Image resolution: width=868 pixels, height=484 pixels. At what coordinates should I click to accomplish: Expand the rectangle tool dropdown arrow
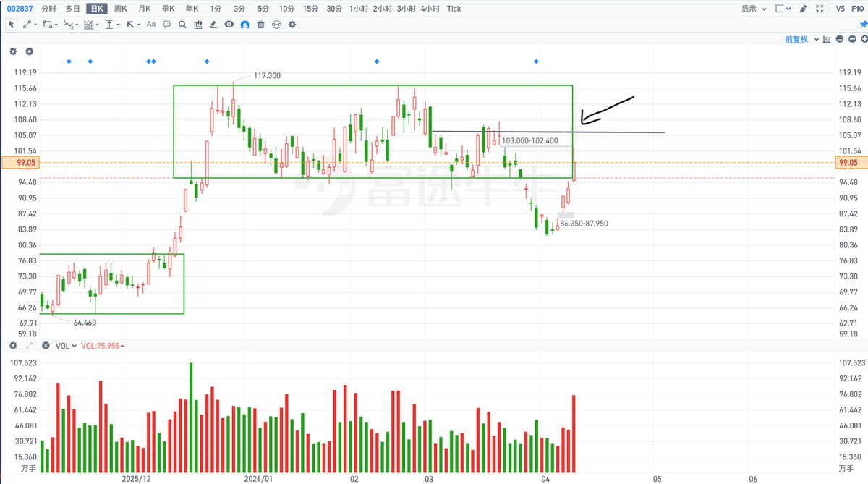click(56, 25)
